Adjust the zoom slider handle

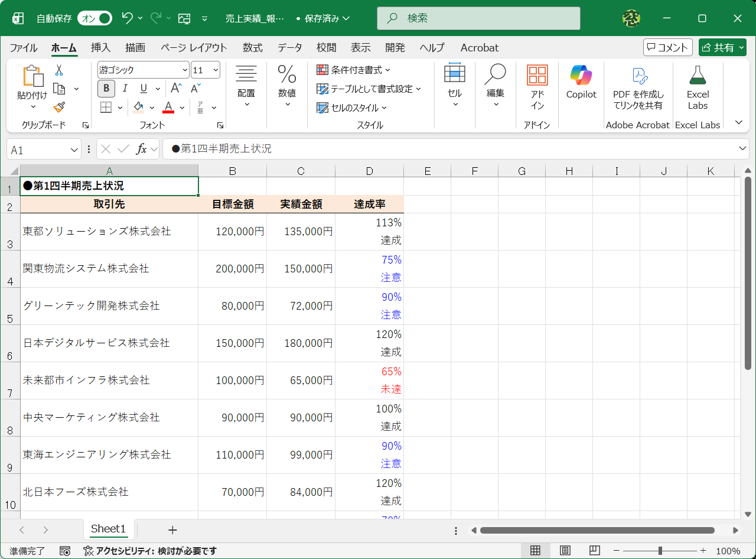[x=660, y=551]
